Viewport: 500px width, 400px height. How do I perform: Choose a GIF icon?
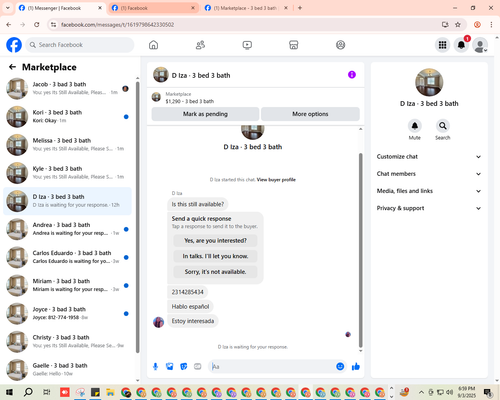click(x=198, y=367)
